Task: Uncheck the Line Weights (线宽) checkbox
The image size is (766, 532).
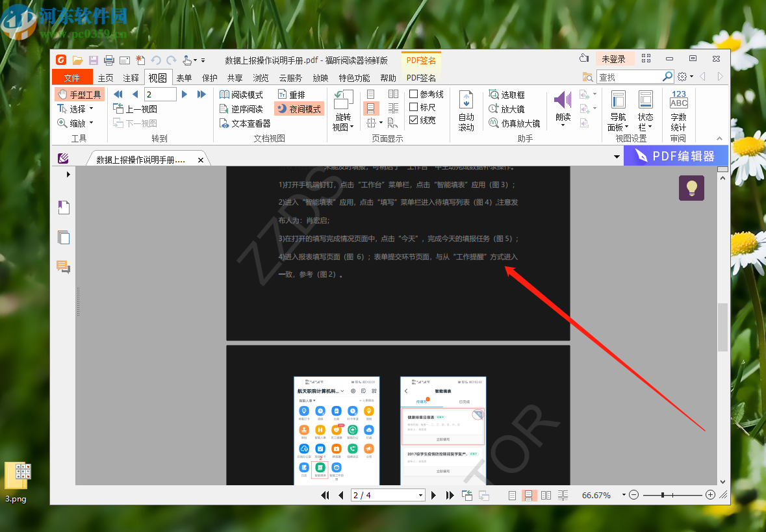Action: (414, 120)
